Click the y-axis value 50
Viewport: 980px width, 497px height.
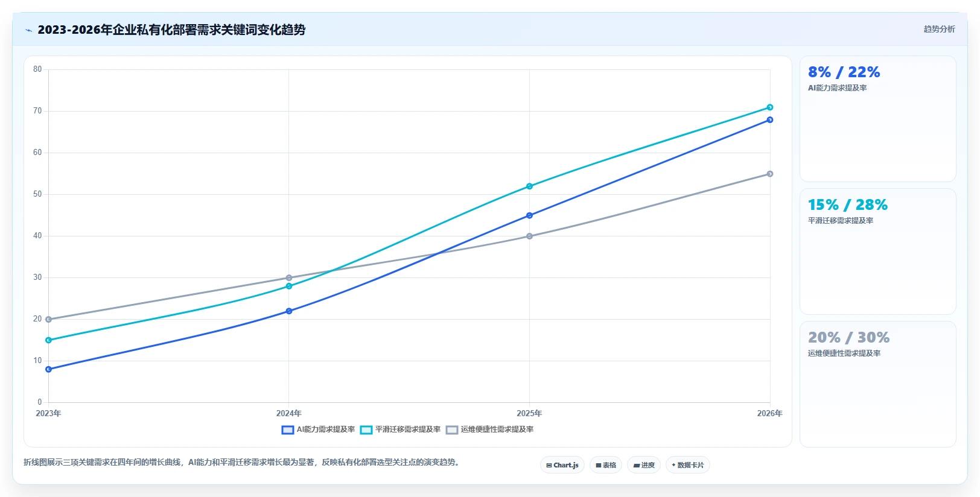coord(37,194)
